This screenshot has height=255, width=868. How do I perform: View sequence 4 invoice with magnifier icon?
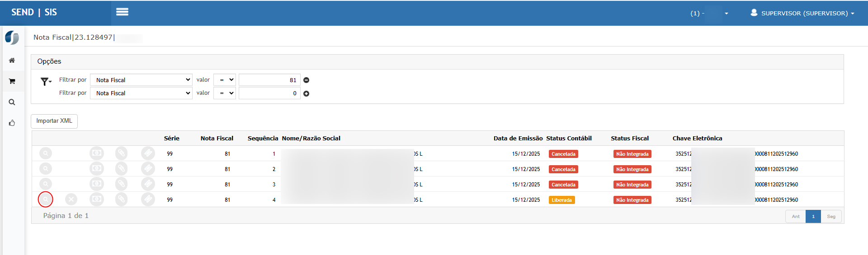[46, 199]
